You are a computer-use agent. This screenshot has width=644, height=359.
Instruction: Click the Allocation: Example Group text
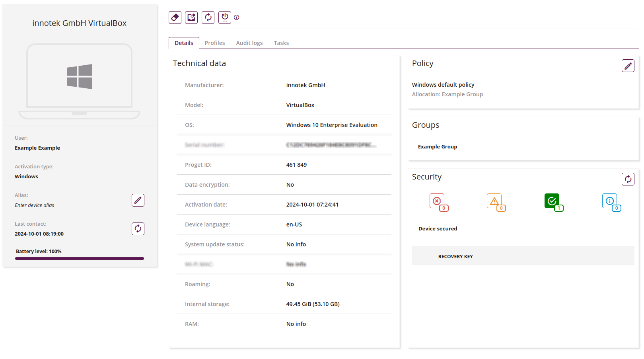[447, 94]
